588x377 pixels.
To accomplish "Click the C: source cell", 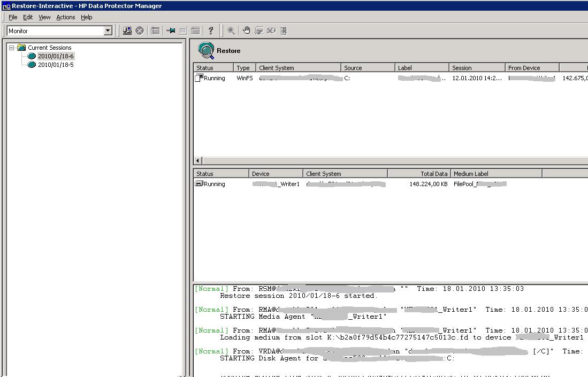I will 347,78.
